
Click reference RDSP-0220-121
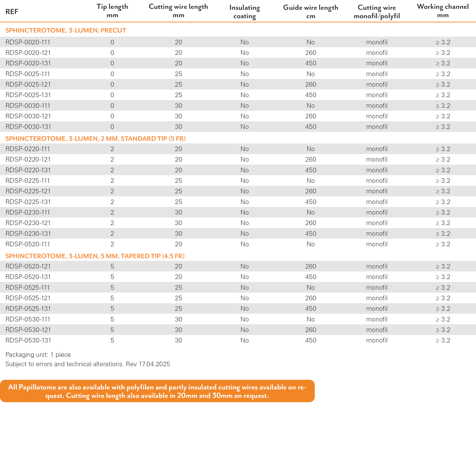coord(28,159)
